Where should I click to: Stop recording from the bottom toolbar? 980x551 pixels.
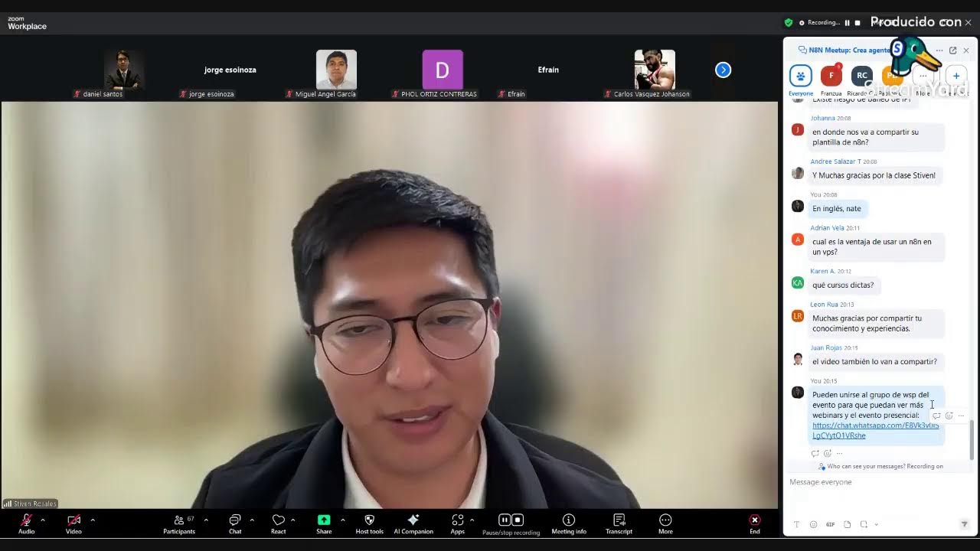(x=518, y=520)
